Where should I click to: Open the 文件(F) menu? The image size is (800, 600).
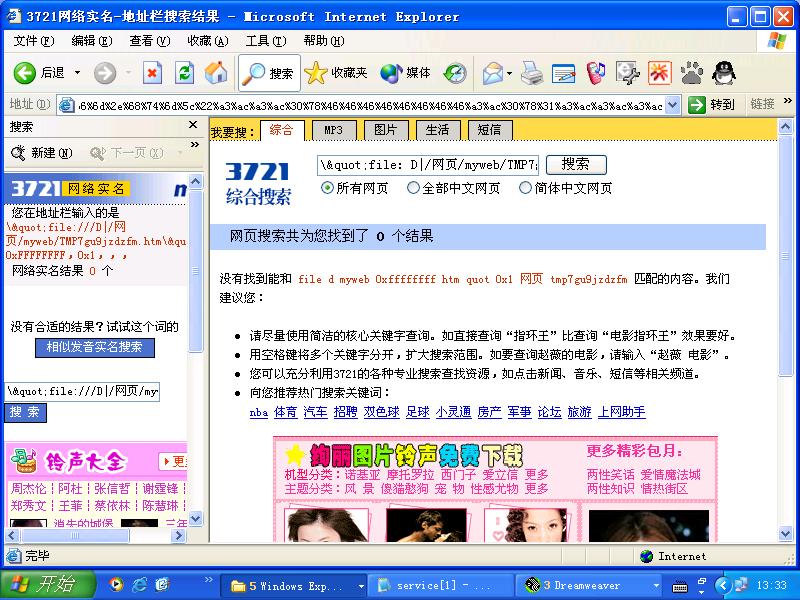click(34, 41)
